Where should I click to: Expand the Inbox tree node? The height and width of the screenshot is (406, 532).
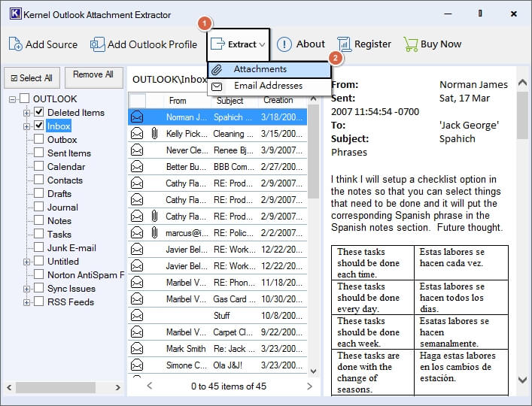(x=26, y=126)
